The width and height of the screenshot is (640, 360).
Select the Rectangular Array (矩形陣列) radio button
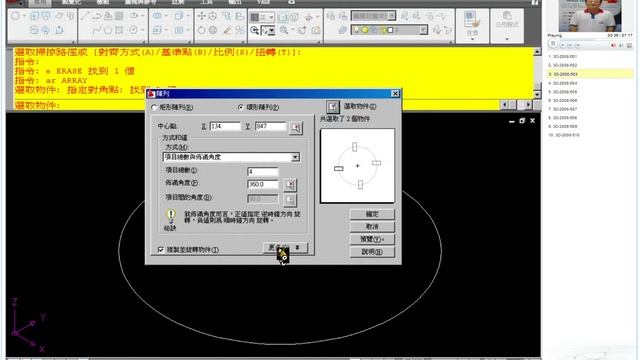[x=154, y=107]
